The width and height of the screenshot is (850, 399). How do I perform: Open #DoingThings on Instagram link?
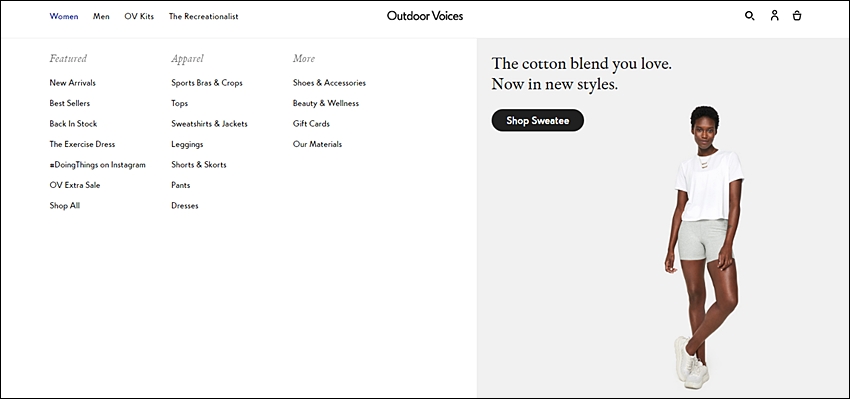point(98,165)
